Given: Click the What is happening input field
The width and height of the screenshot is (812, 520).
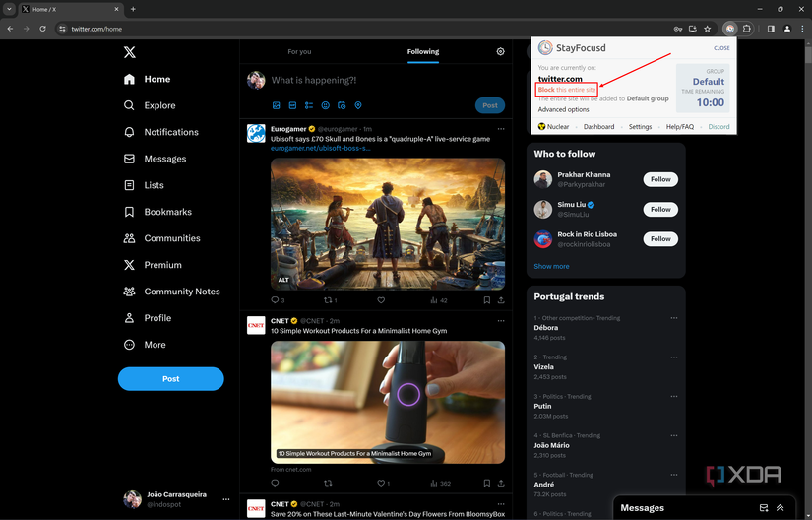Looking at the screenshot, I should pos(314,81).
